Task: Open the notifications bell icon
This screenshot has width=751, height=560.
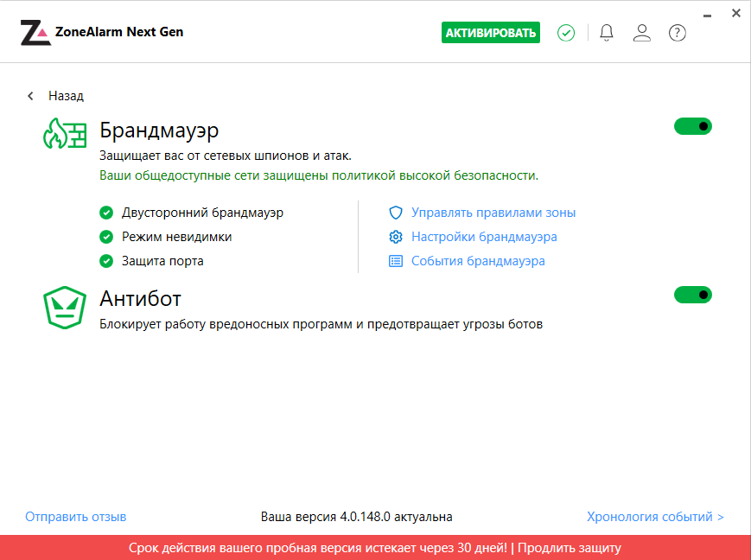Action: coord(607,33)
